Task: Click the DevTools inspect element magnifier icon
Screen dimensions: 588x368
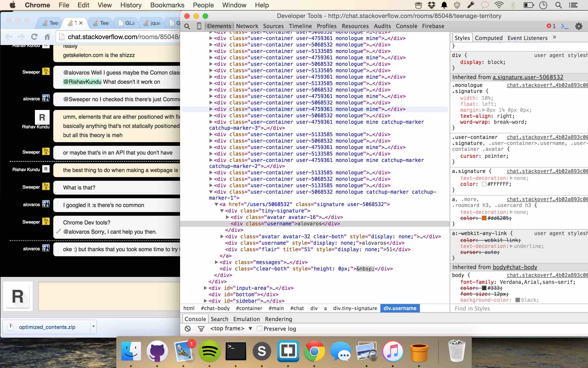Action: (187, 26)
